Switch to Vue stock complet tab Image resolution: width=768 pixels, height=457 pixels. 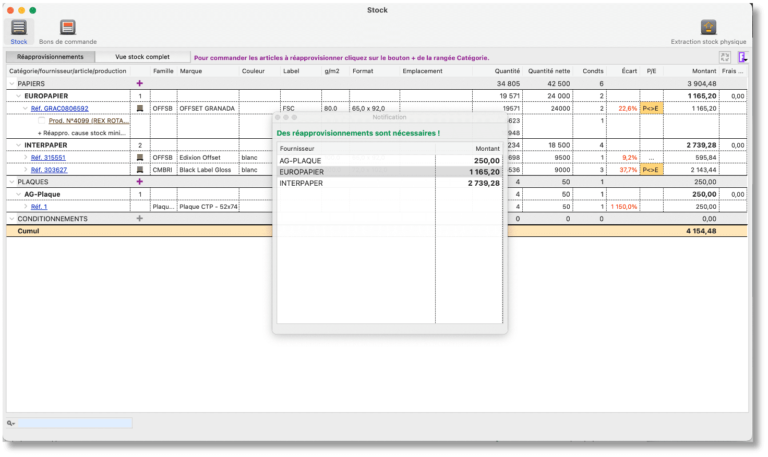coord(142,58)
